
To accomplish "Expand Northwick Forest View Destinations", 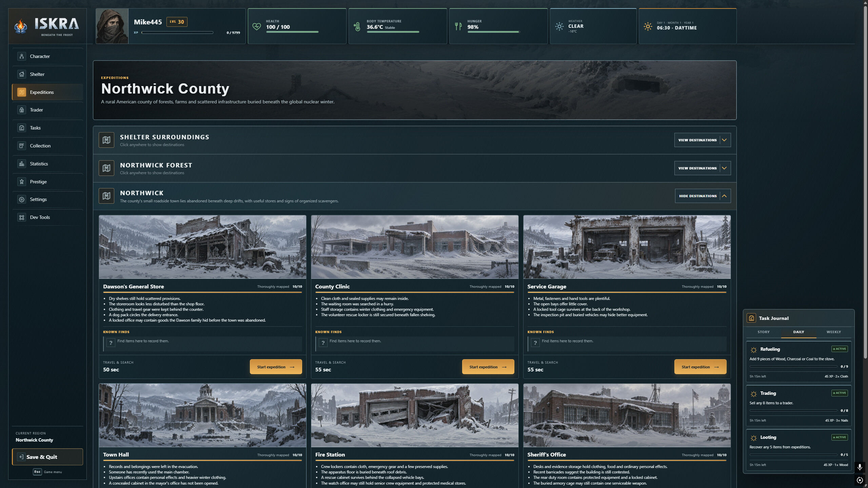I will (702, 168).
